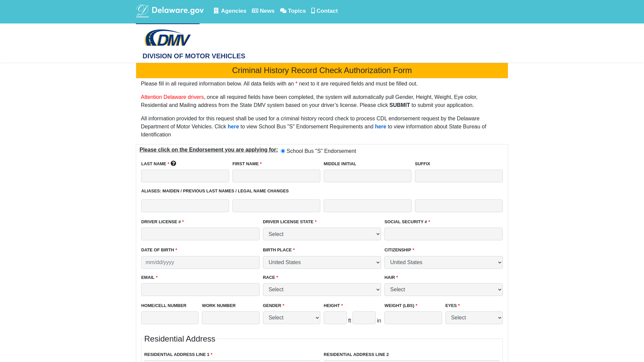The image size is (644, 362).
Task: Click the Last Name input field
Action: click(185, 176)
